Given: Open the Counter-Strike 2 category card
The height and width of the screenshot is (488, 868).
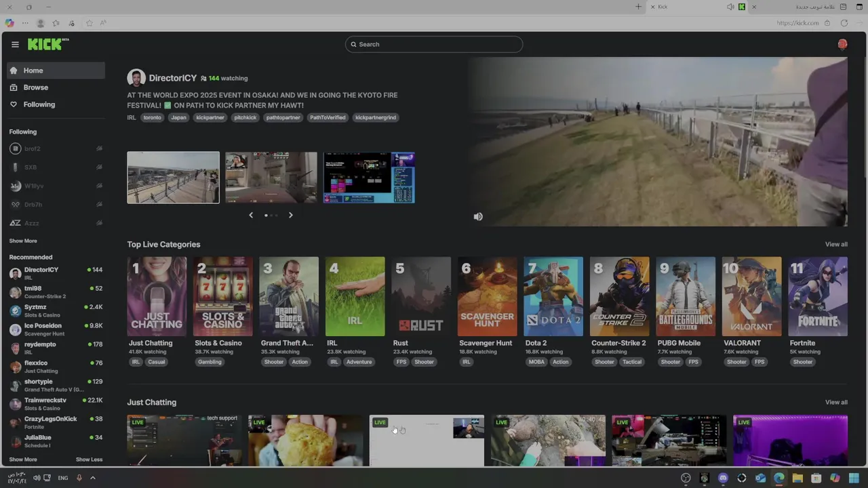Looking at the screenshot, I should tap(619, 296).
